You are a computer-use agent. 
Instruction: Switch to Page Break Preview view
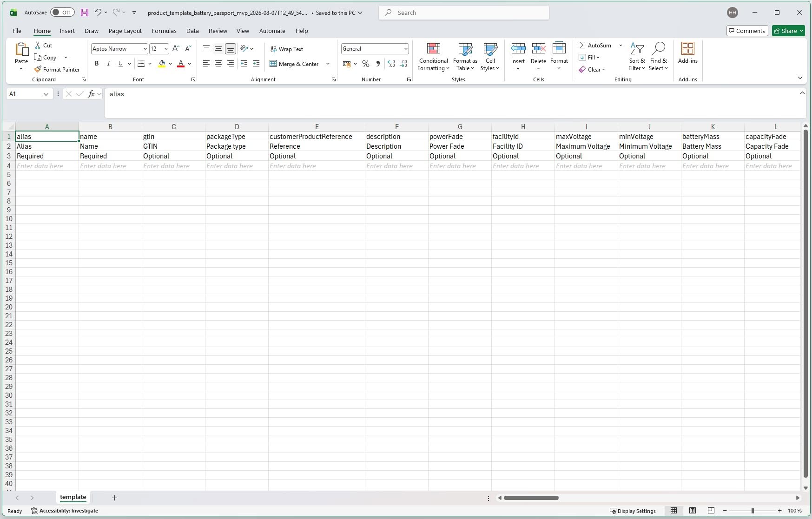(711, 511)
